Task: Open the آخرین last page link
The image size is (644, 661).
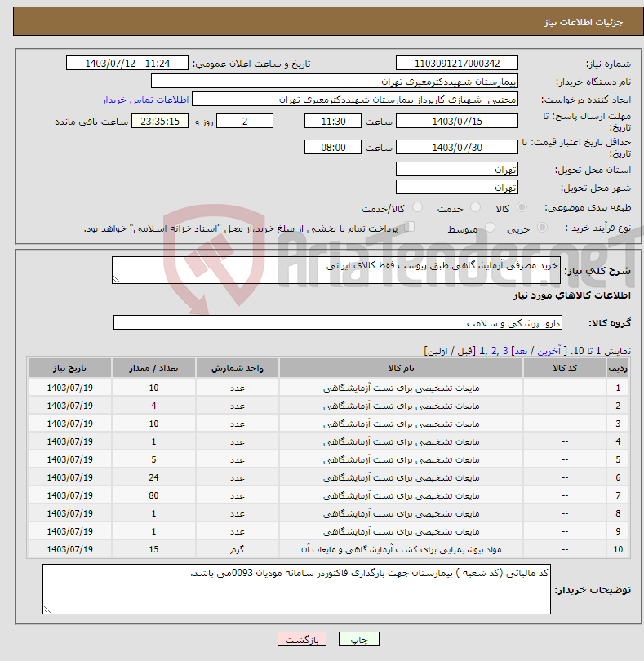Action: [x=549, y=351]
